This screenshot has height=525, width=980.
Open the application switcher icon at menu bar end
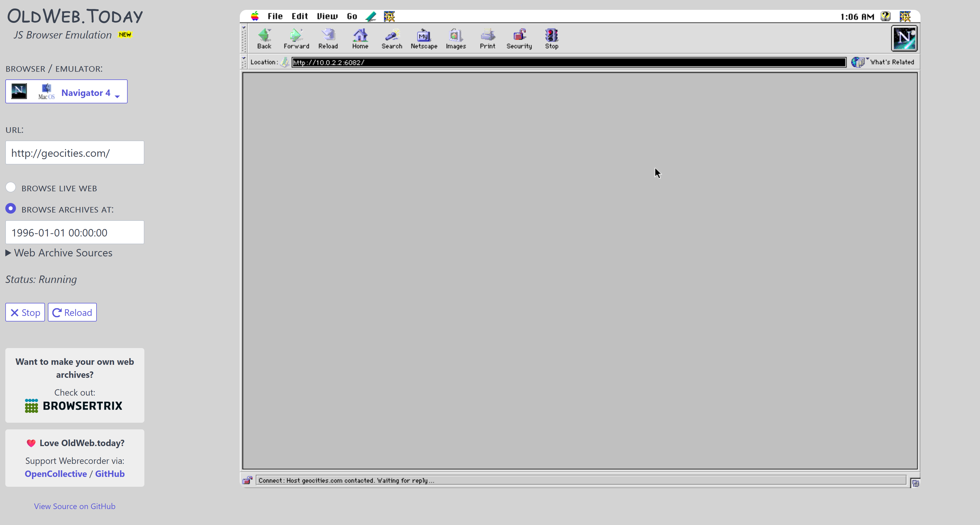905,16
